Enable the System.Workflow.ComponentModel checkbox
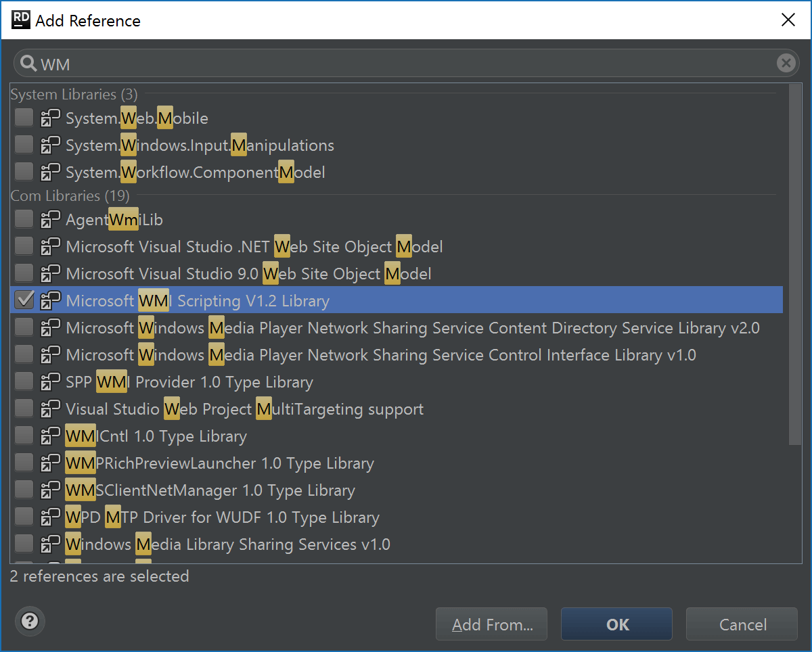The width and height of the screenshot is (812, 652). [x=24, y=172]
